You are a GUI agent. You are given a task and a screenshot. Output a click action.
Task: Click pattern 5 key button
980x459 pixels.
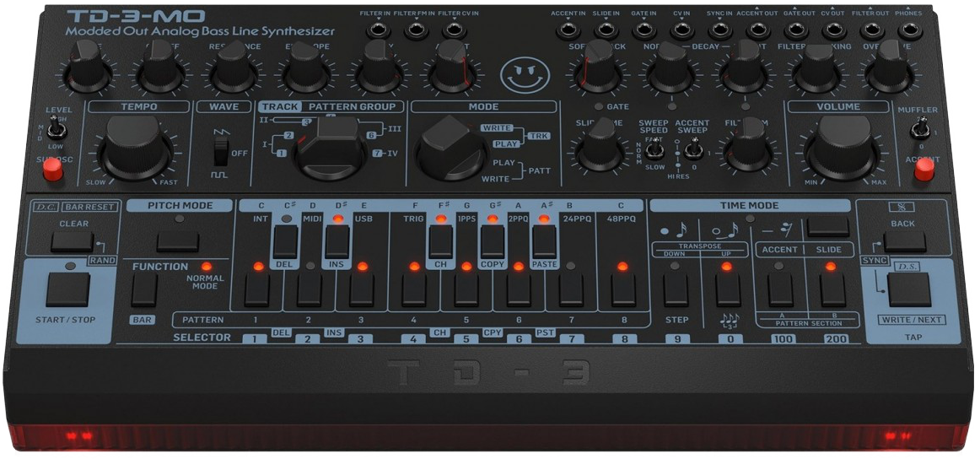[467, 290]
